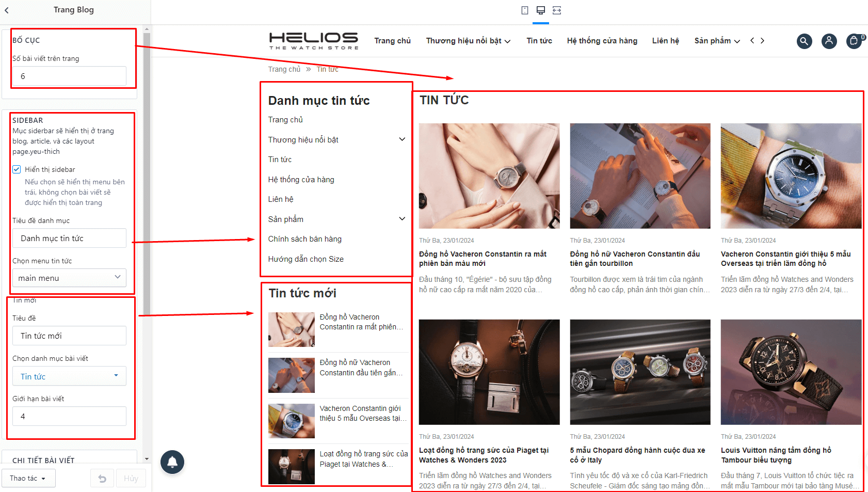Click the settings panel vertical scrollbar
Screen dimensions: 868x492
[147, 176]
